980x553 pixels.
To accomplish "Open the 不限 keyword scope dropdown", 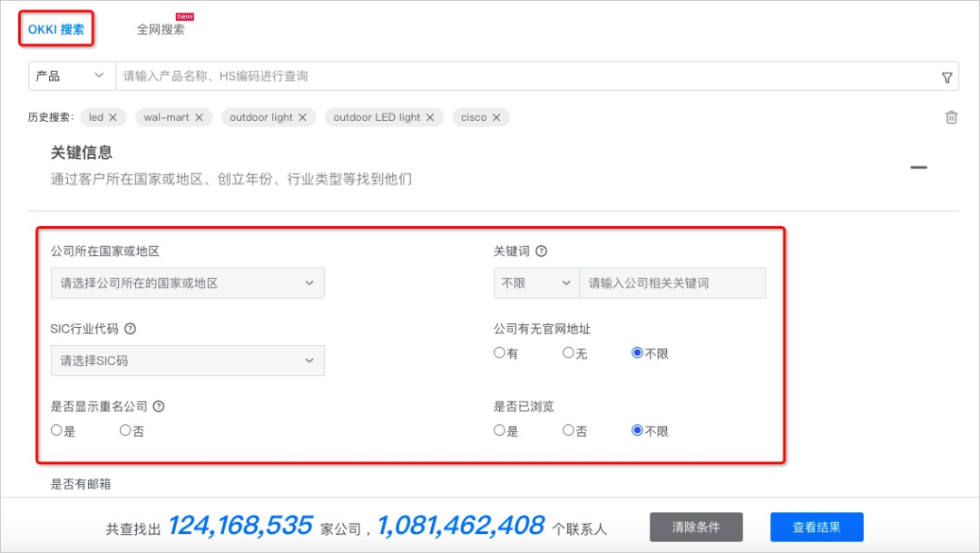I will 535,282.
